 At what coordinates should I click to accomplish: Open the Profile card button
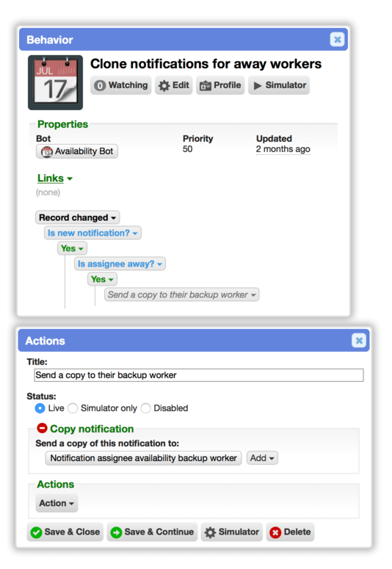220,85
